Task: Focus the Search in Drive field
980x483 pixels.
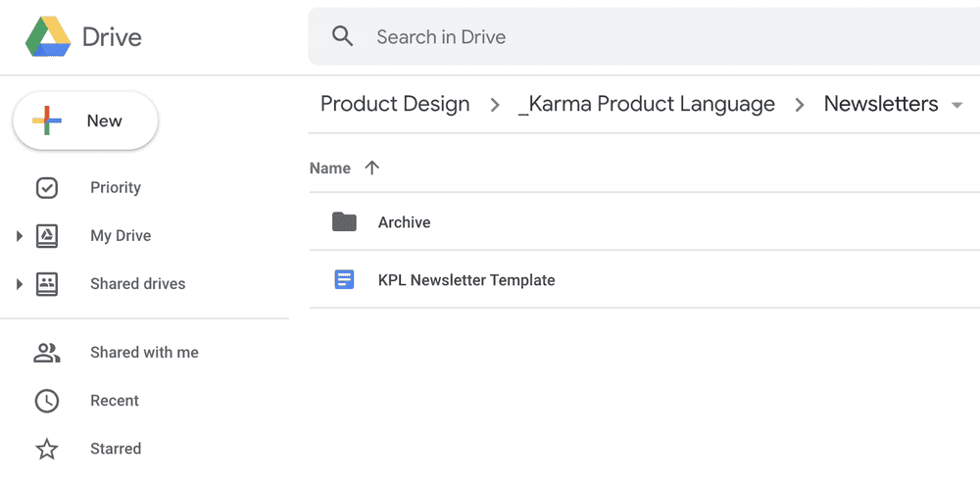Action: click(x=644, y=37)
